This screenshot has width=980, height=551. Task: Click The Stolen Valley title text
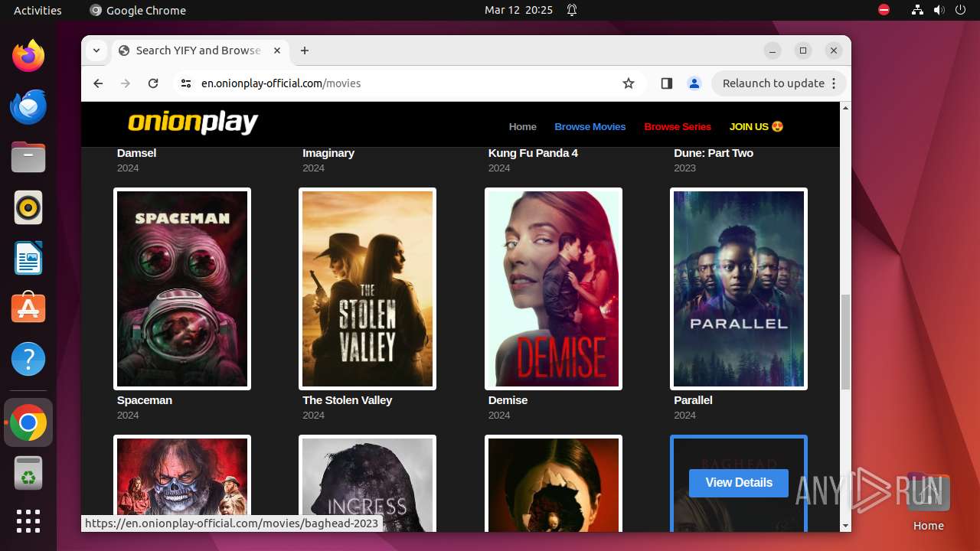tap(347, 400)
